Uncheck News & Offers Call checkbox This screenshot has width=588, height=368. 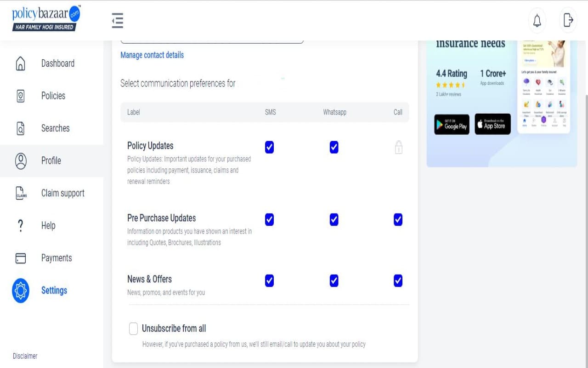point(398,281)
